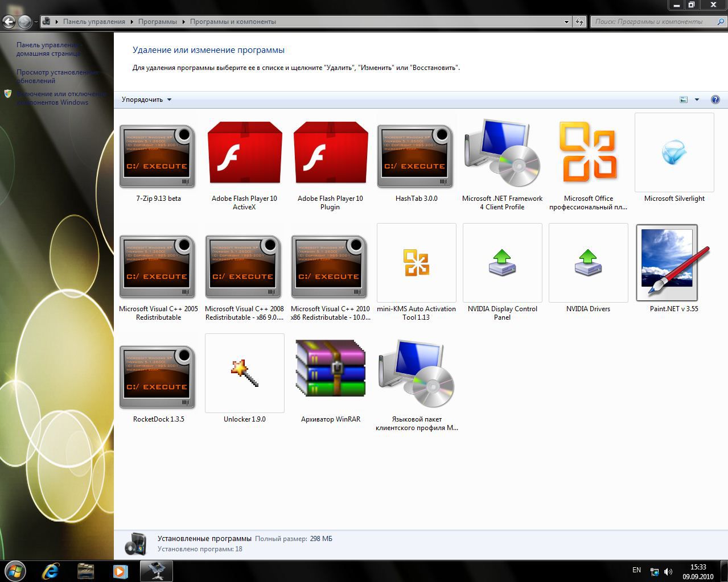
Task: Click the active Programs and Features taskbar button
Action: click(x=156, y=571)
